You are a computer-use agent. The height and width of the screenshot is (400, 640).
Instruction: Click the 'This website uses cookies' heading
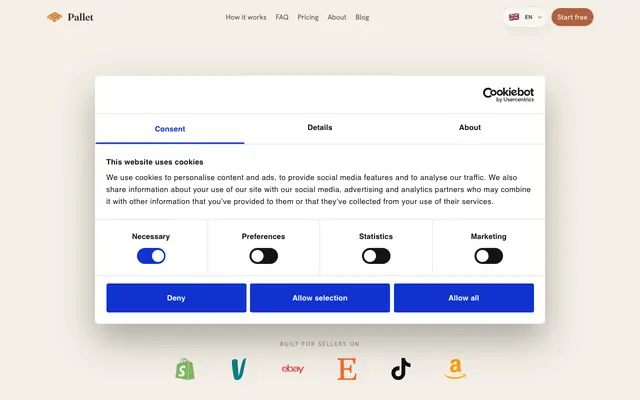(x=155, y=162)
